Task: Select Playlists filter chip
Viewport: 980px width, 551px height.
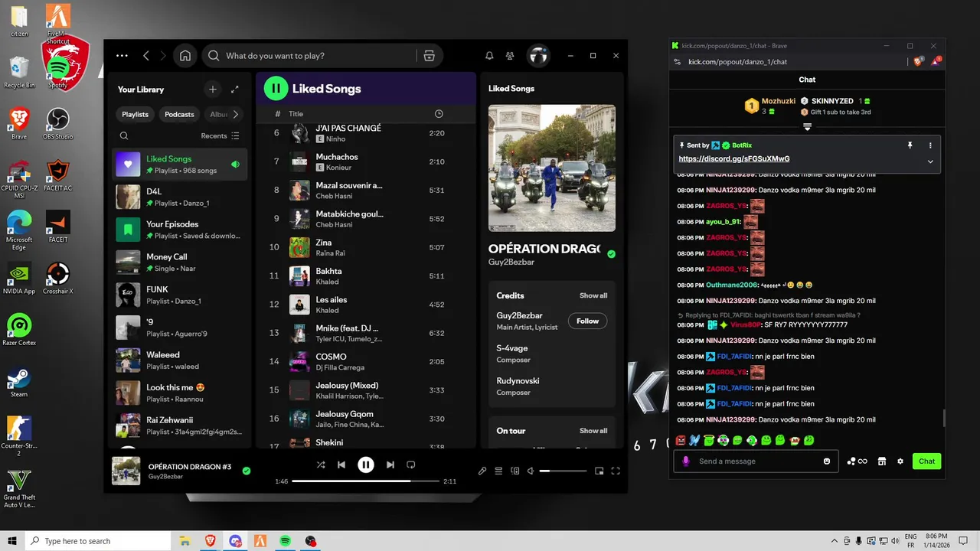Action: click(135, 114)
